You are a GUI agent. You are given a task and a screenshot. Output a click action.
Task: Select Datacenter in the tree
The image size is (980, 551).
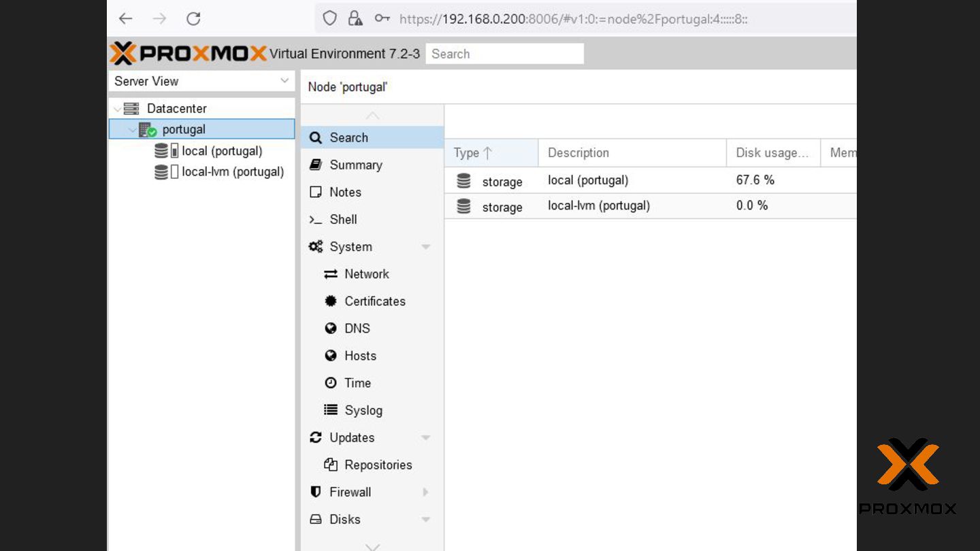[177, 108]
